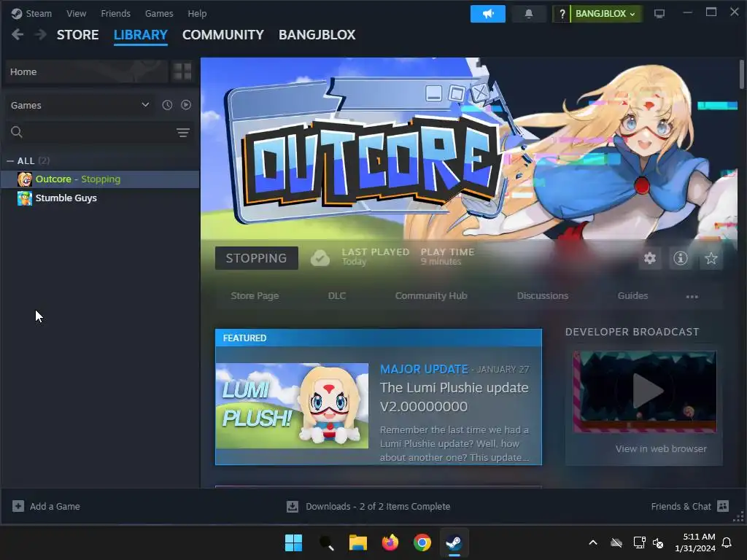Click the plus icon beside Add a Game
Image resolution: width=747 pixels, height=560 pixels.
coord(18,506)
